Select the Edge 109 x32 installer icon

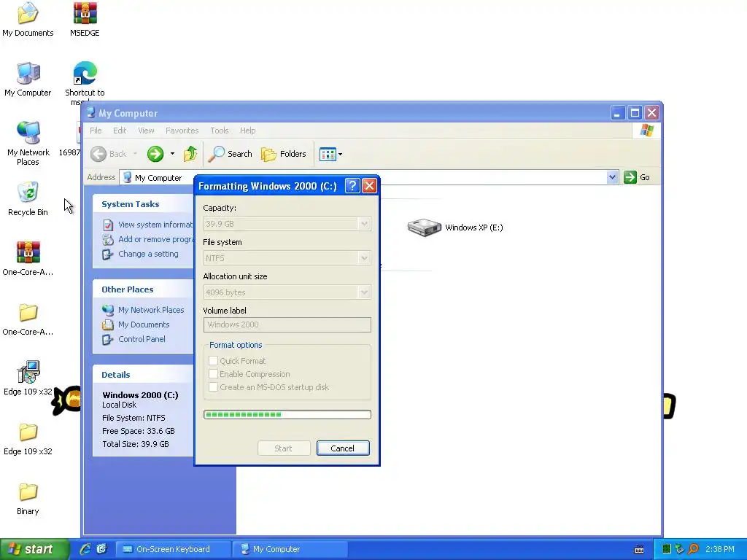tap(28, 378)
